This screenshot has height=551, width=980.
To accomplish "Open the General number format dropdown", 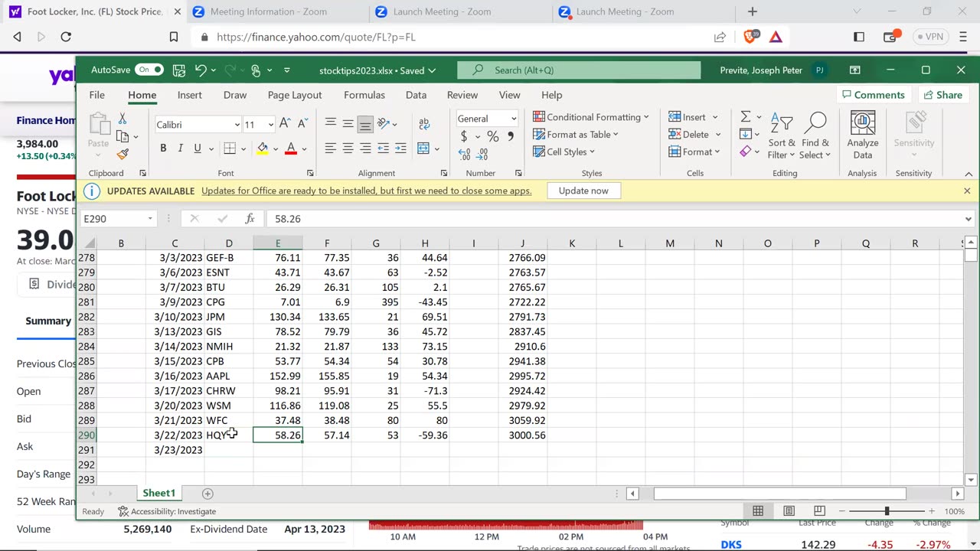I will pyautogui.click(x=513, y=119).
